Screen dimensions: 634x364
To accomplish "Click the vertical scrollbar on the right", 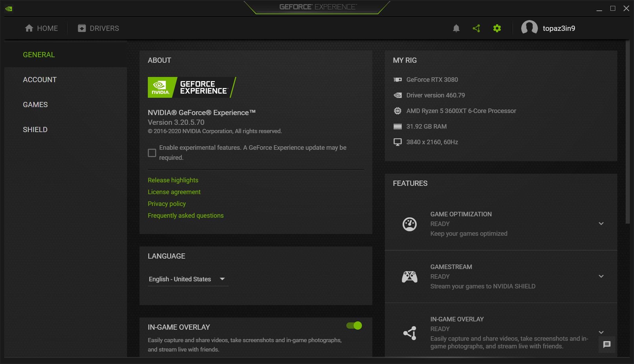I will 627,132.
